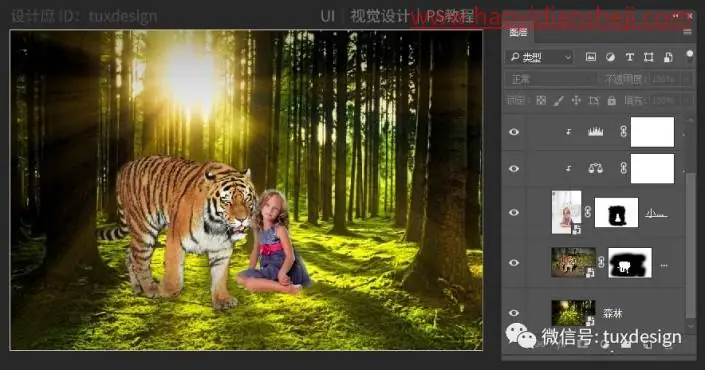The width and height of the screenshot is (705, 370).
Task: Select Color Balance adjustment layer icon
Action: [595, 169]
